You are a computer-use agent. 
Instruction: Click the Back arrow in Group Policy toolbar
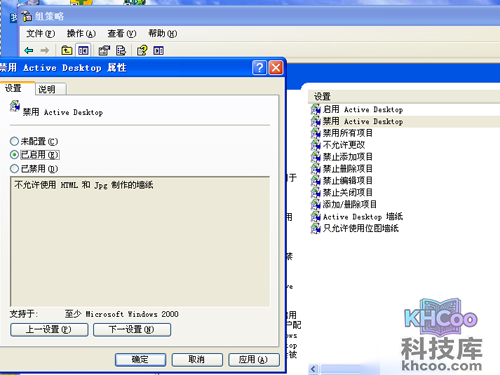click(x=29, y=51)
